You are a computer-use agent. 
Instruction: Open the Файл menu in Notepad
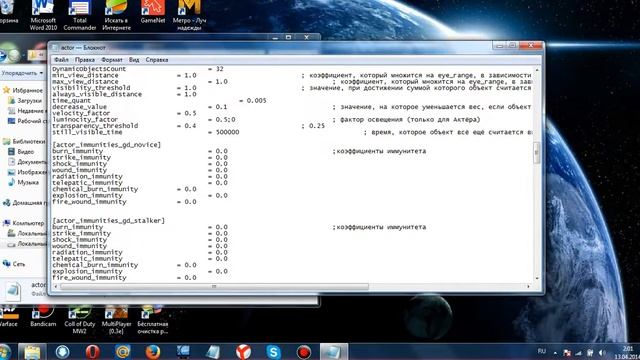point(61,60)
